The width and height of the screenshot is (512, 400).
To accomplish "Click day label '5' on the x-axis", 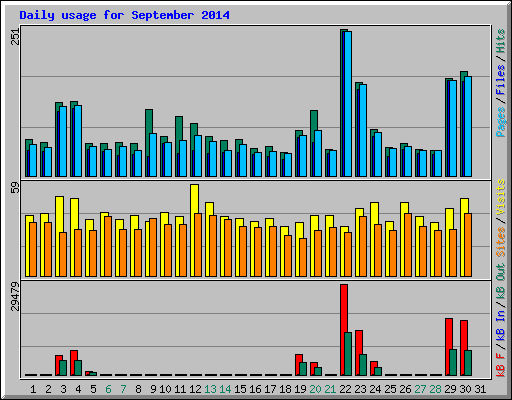I will click(x=93, y=389).
